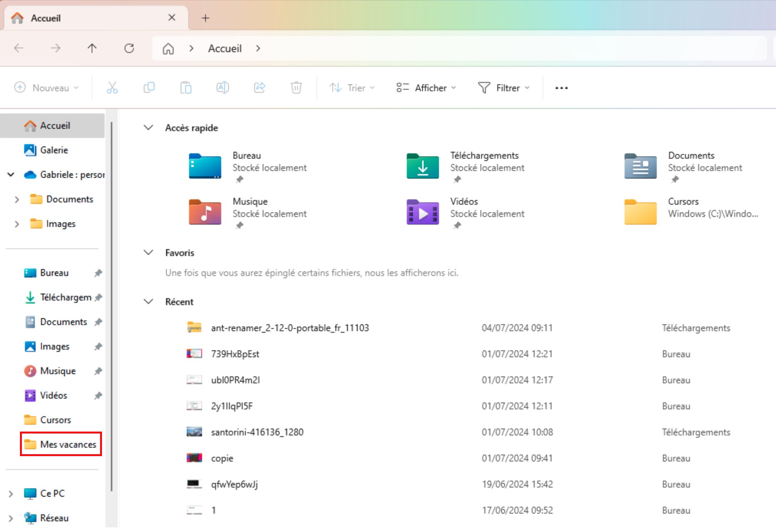776x532 pixels.
Task: Collapse the Gabriele OneDrive tree node
Action: pyautogui.click(x=11, y=174)
